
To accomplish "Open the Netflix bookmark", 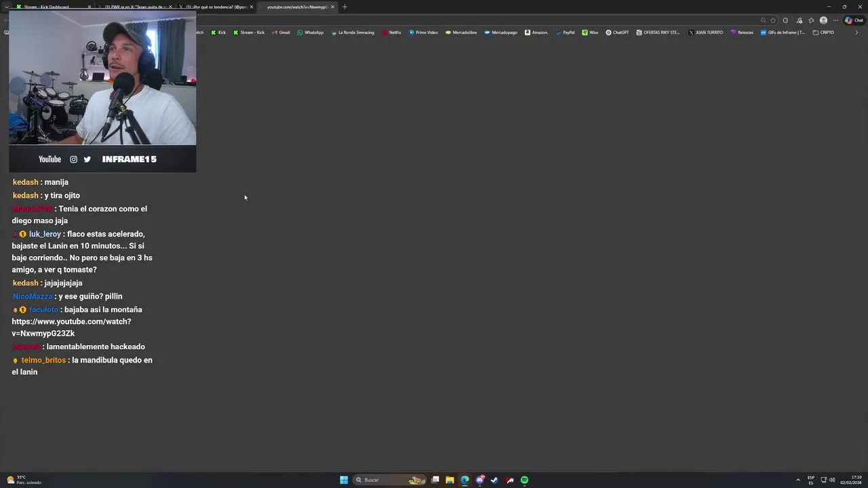I will point(392,33).
